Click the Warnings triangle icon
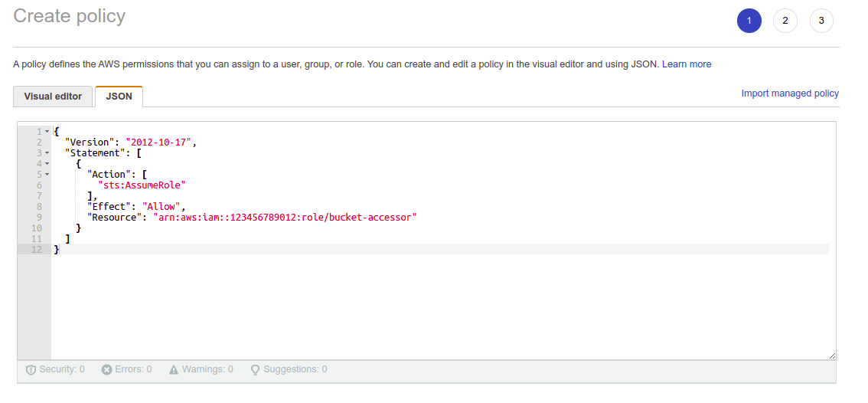Viewport: 868px width, 403px height. tap(174, 370)
